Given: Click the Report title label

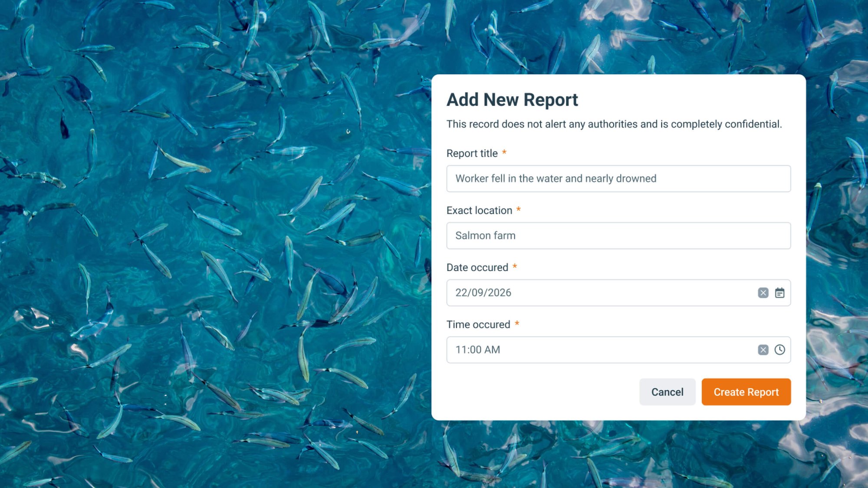Looking at the screenshot, I should [472, 153].
